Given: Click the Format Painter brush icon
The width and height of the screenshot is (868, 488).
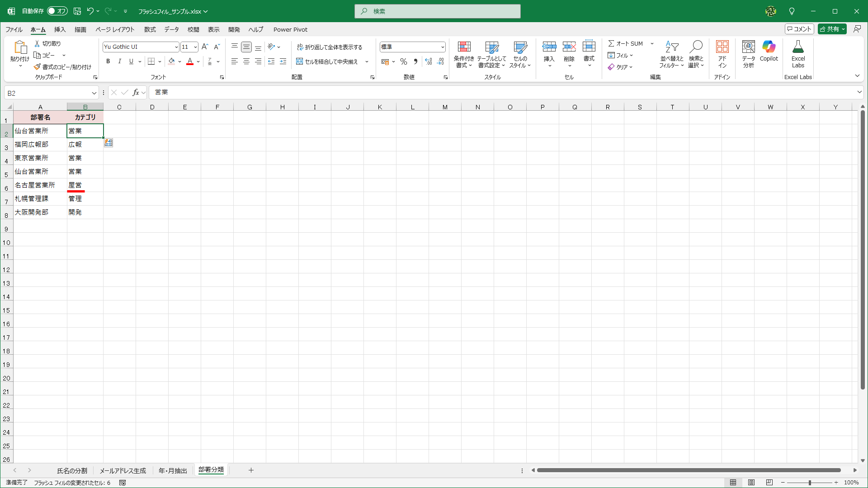Looking at the screenshot, I should (x=38, y=67).
